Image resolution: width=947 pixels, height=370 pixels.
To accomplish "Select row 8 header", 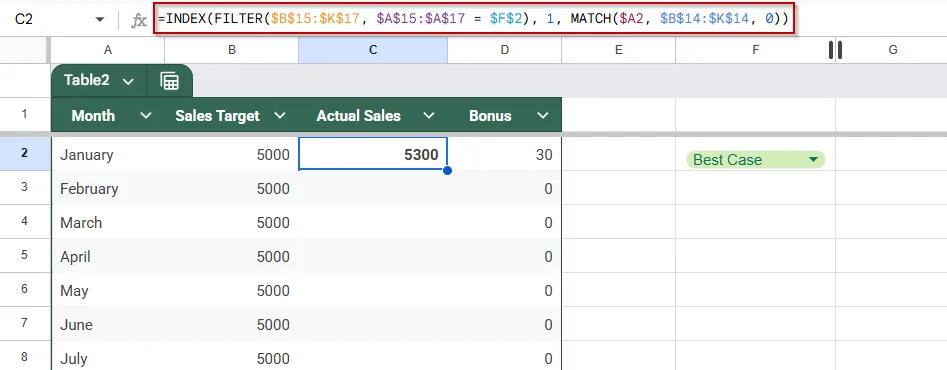I will click(25, 356).
